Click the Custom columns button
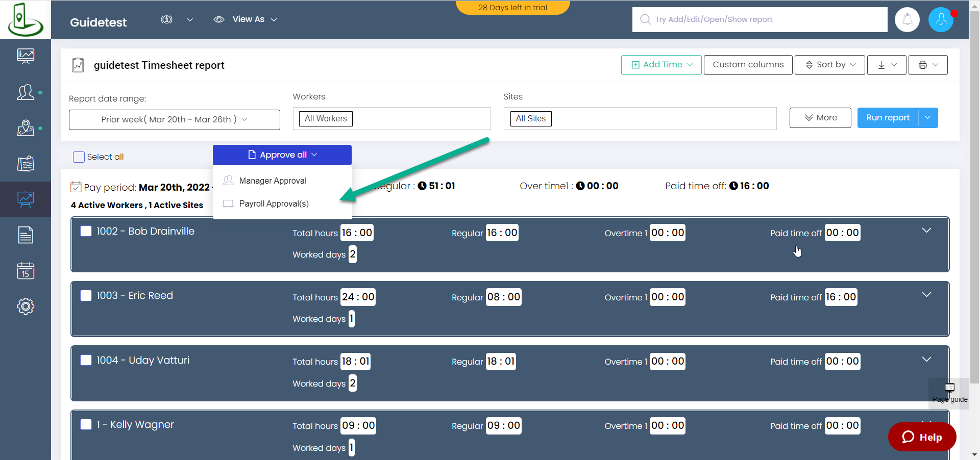 [748, 65]
